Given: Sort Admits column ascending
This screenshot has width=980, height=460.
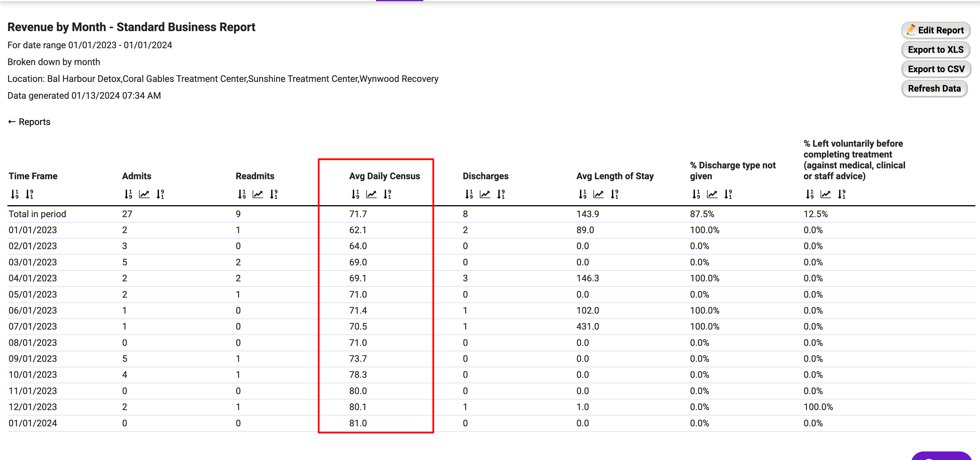Looking at the screenshot, I should pyautogui.click(x=128, y=194).
